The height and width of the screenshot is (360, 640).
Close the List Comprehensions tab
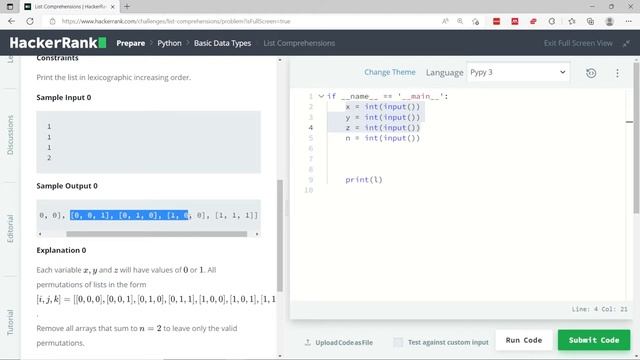pyautogui.click(x=113, y=7)
